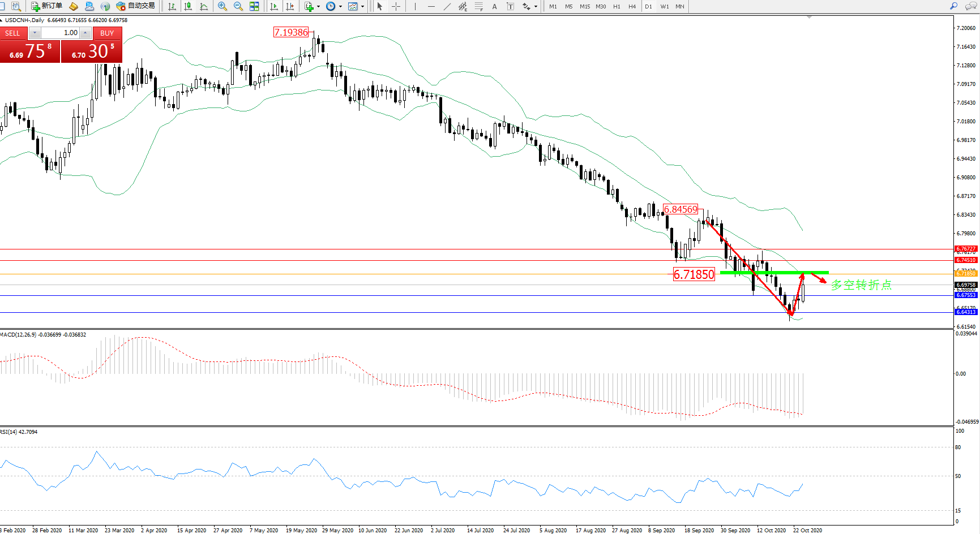Switch to the W1 timeframe
This screenshot has height=534, width=980.
click(x=664, y=7)
